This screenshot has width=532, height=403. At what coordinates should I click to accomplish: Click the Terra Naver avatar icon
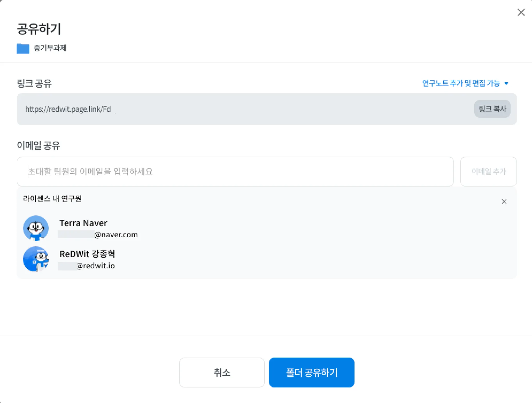click(36, 228)
